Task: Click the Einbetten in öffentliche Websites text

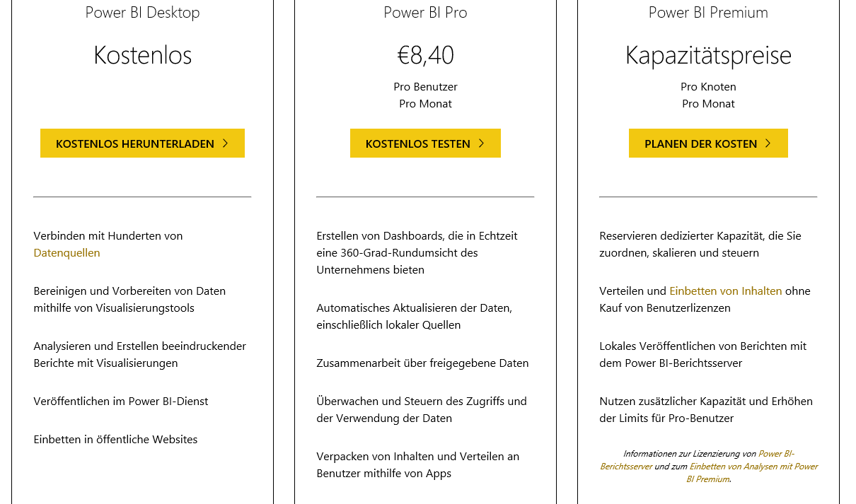Action: [x=115, y=440]
